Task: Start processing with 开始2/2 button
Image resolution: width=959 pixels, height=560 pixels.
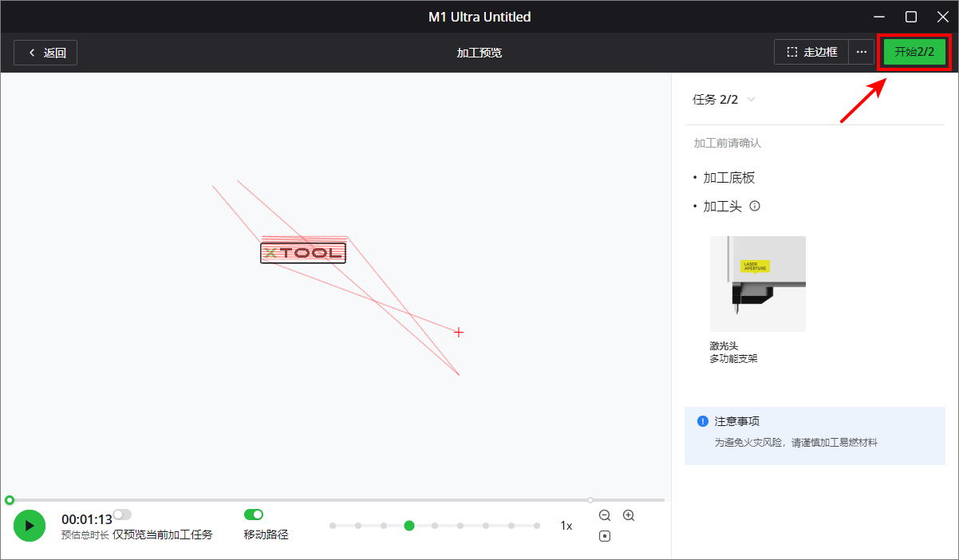Action: point(914,52)
